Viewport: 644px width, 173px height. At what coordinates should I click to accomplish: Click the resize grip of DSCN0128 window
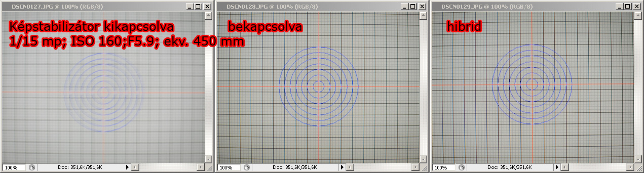(424, 169)
